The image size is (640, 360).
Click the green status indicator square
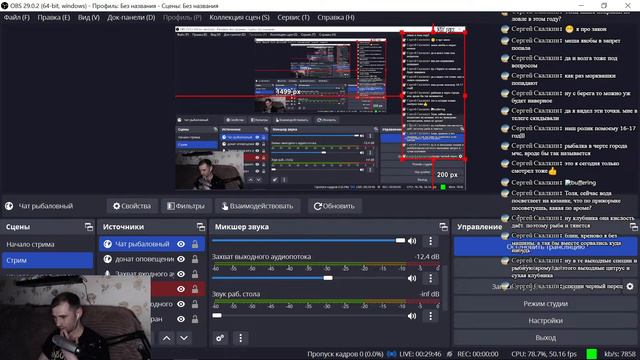tap(591, 354)
